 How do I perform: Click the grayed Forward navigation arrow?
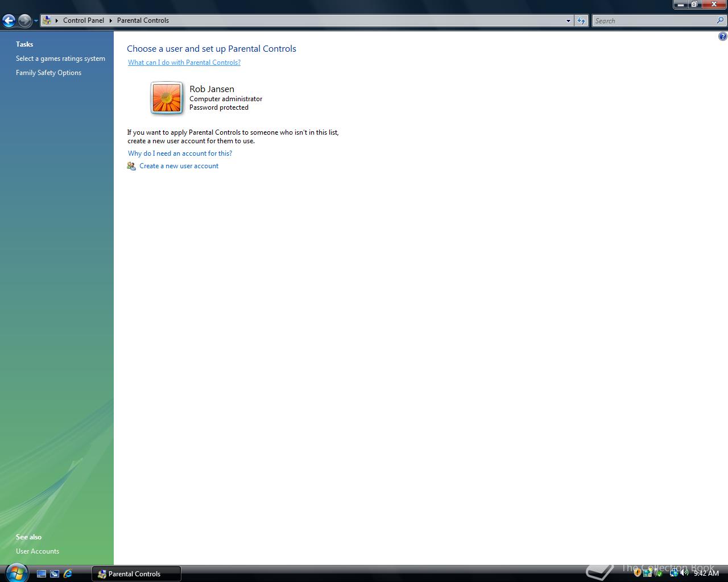tap(24, 20)
